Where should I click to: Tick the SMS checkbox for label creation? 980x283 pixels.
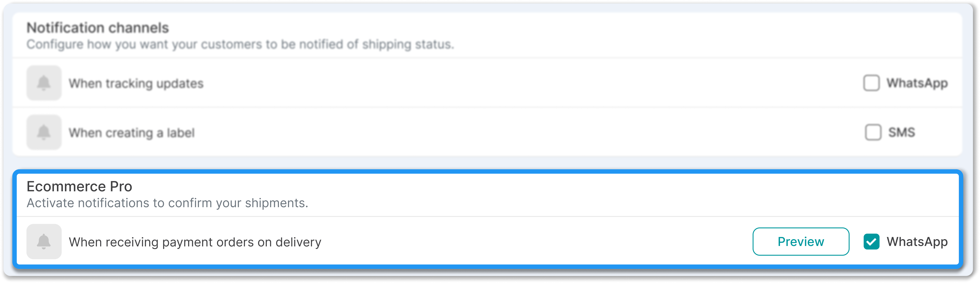point(873,132)
